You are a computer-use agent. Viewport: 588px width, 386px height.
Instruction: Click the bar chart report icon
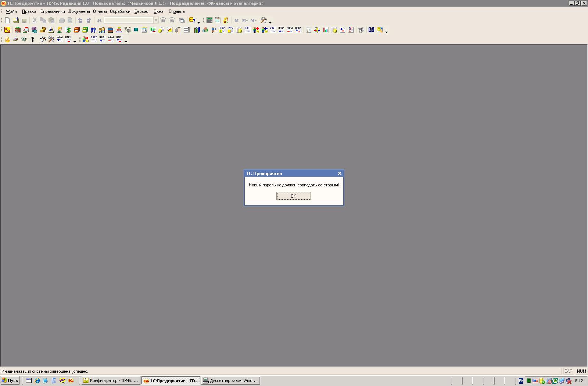(x=326, y=30)
